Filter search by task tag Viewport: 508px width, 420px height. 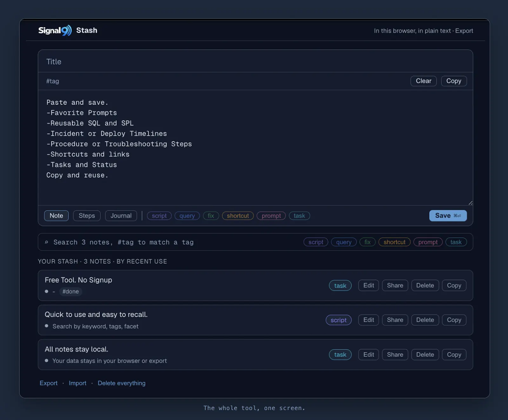456,242
